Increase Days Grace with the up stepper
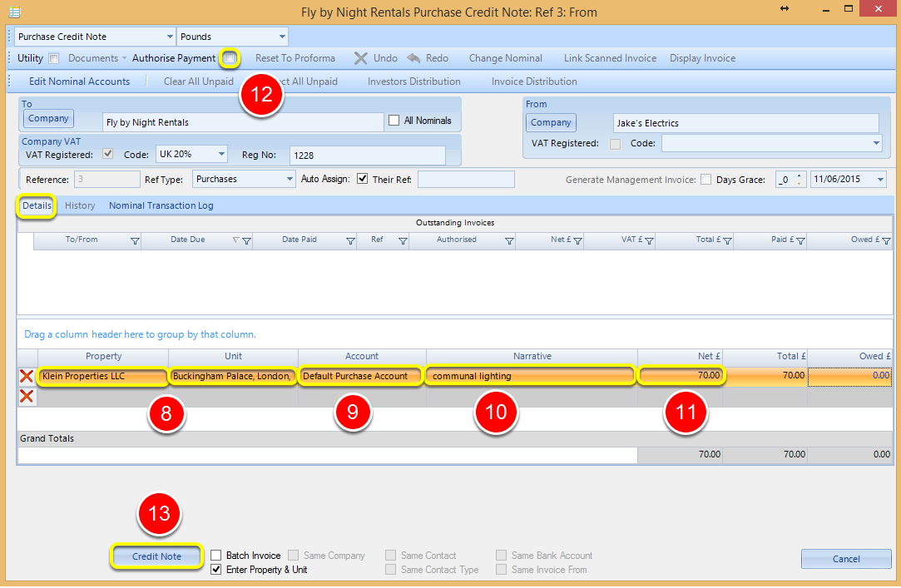 799,175
